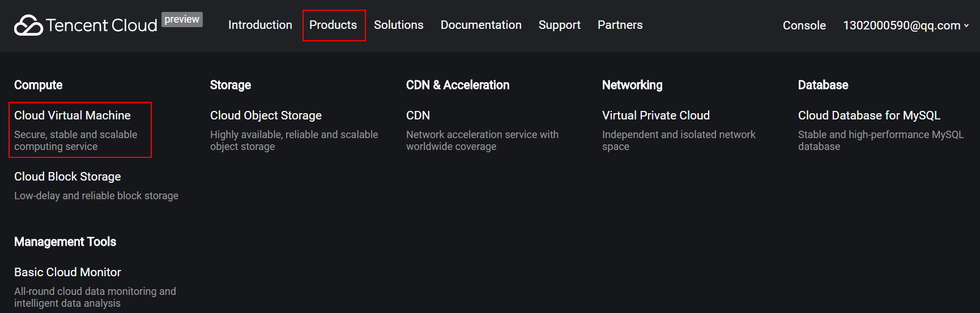Go to Documentation in the navigation bar
The height and width of the screenshot is (313, 980).
point(481,25)
